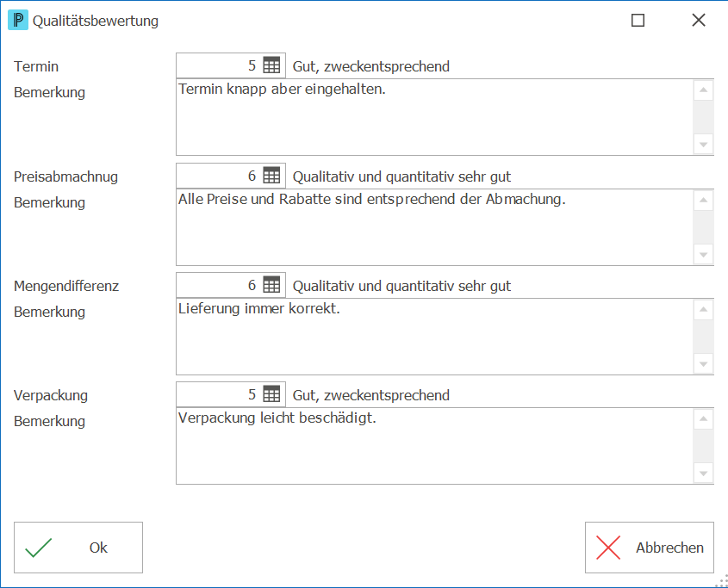Open the rating lookup table for Termin
The image size is (728, 588).
coord(271,65)
